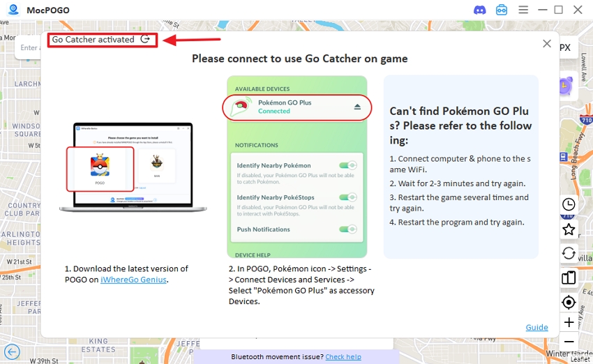Click 'Restart the program and try again' text
Screen dimensions: 593x364
point(457,222)
